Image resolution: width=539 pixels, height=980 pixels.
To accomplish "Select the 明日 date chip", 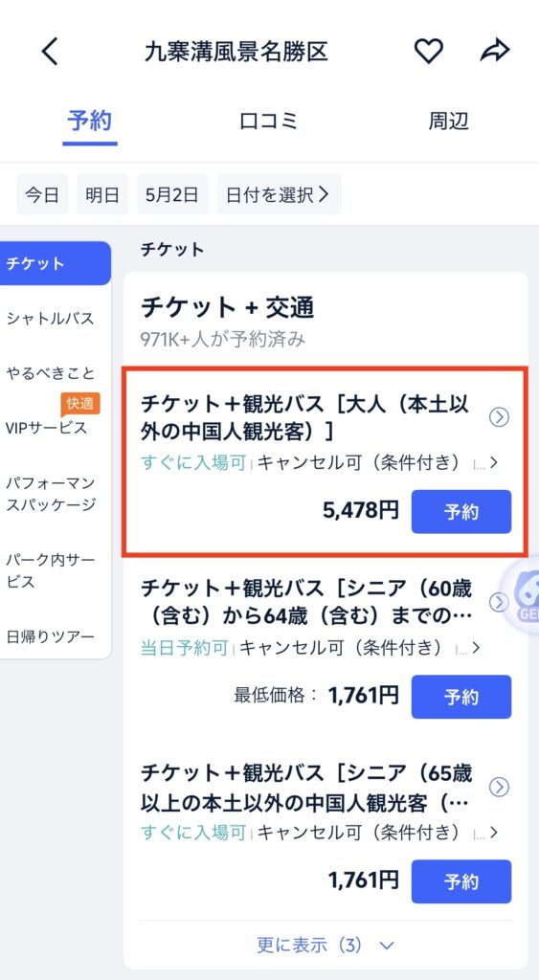I will click(x=102, y=195).
